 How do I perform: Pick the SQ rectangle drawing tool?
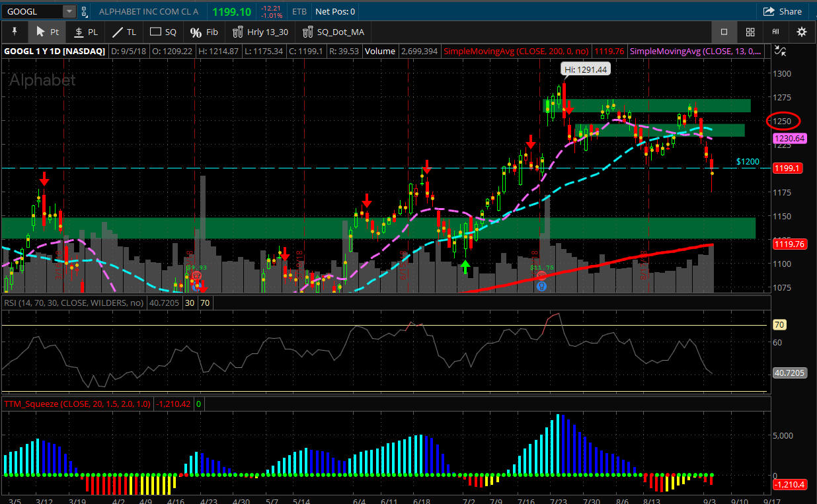(163, 32)
